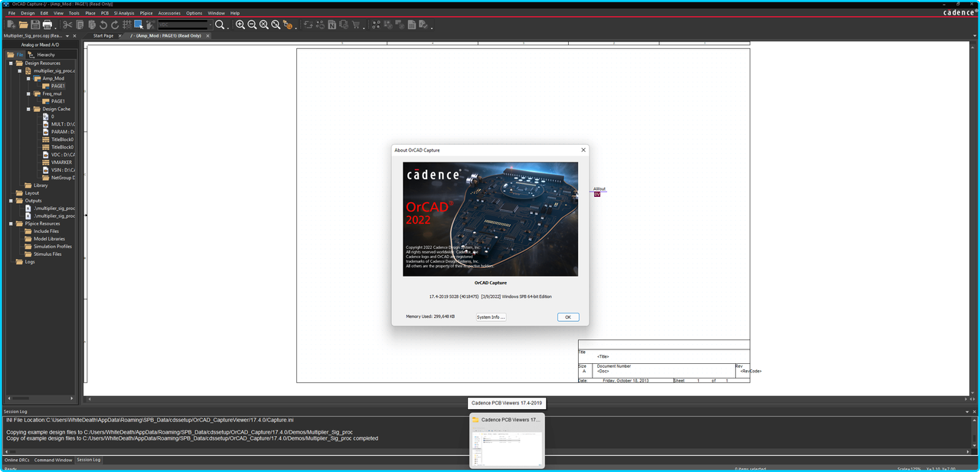The width and height of the screenshot is (980, 472).
Task: Collapse the Design Cache folder
Action: (x=28, y=109)
